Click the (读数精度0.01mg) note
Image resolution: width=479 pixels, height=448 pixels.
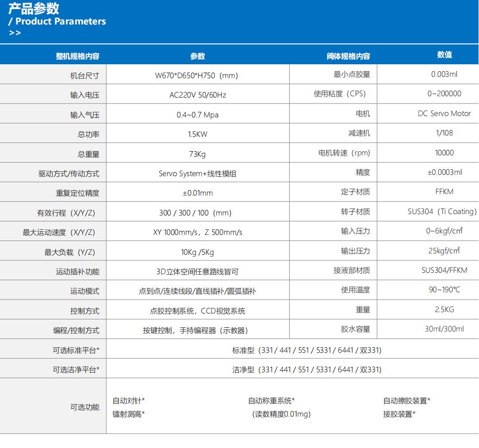click(281, 414)
